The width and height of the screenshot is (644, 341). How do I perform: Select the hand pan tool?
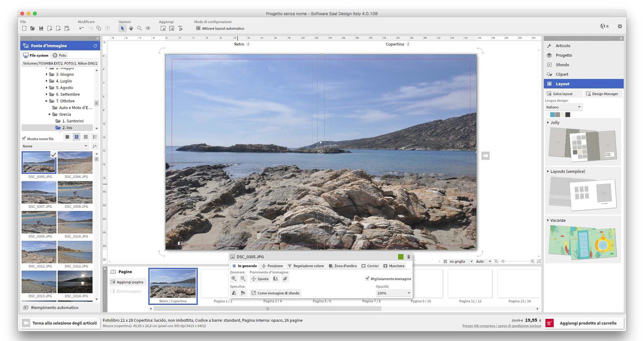pyautogui.click(x=131, y=28)
